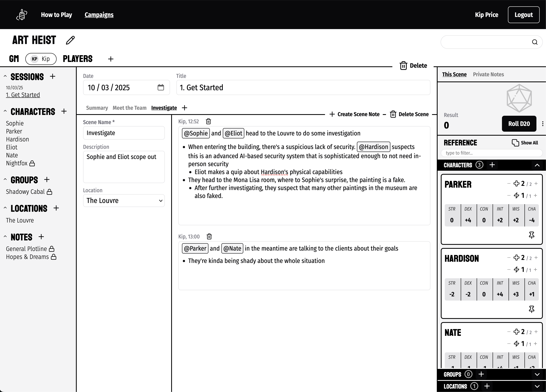
Task: Open the Location dropdown showing The Louvre
Action: tap(124, 201)
